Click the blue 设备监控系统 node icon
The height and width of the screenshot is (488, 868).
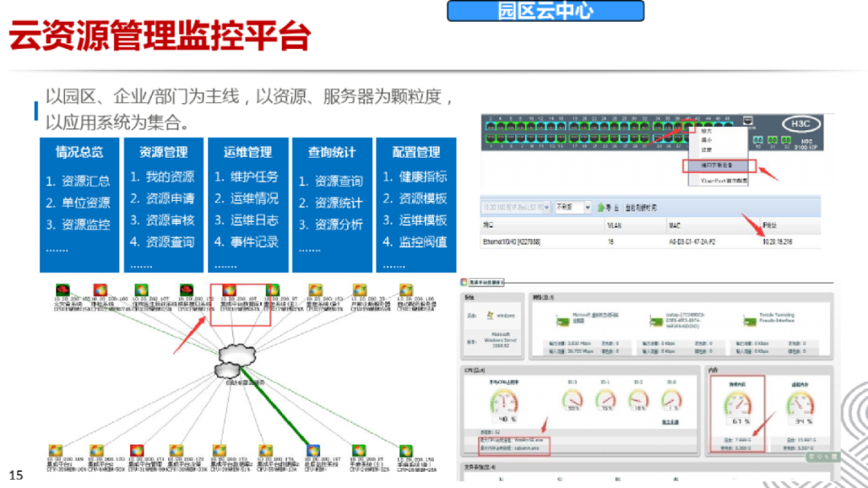(313, 449)
